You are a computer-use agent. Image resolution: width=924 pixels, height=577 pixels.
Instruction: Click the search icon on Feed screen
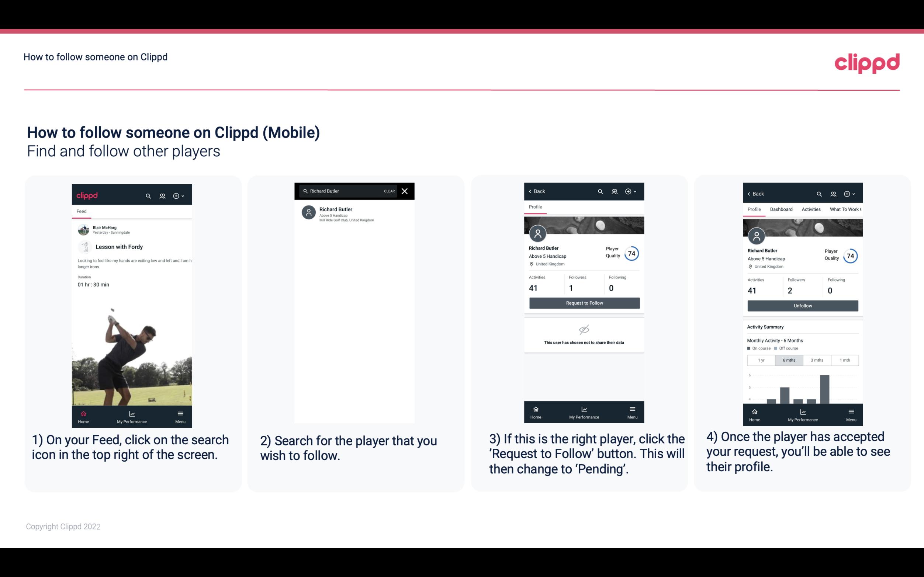(148, 195)
